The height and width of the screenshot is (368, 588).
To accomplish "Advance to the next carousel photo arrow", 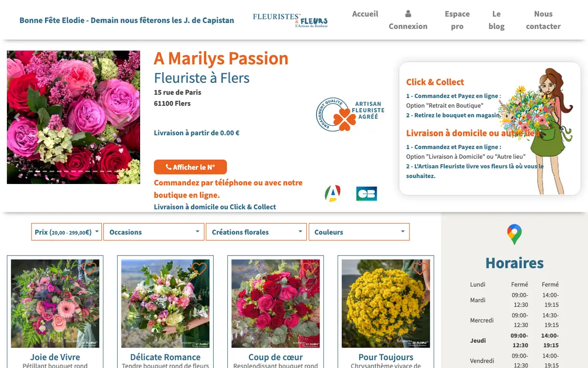I will (130, 117).
